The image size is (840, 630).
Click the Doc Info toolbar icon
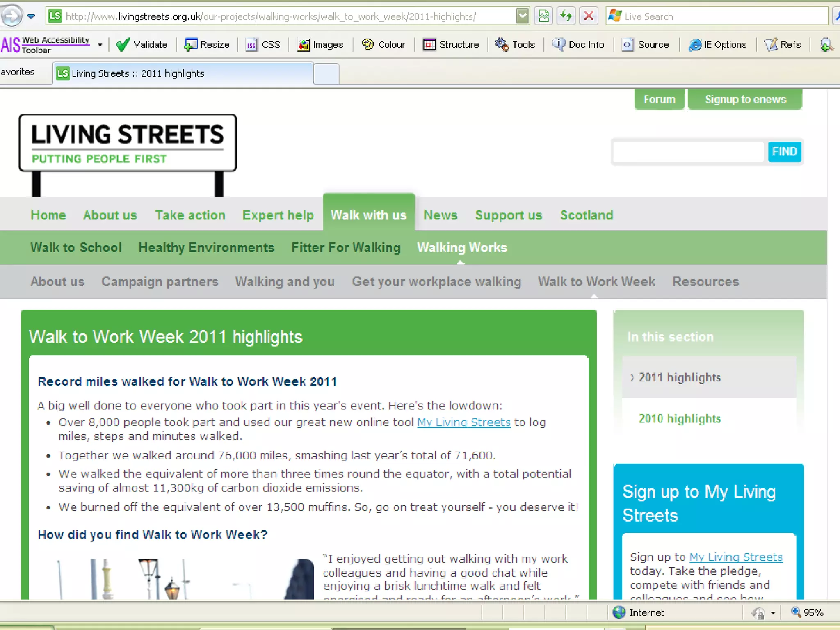click(x=558, y=44)
